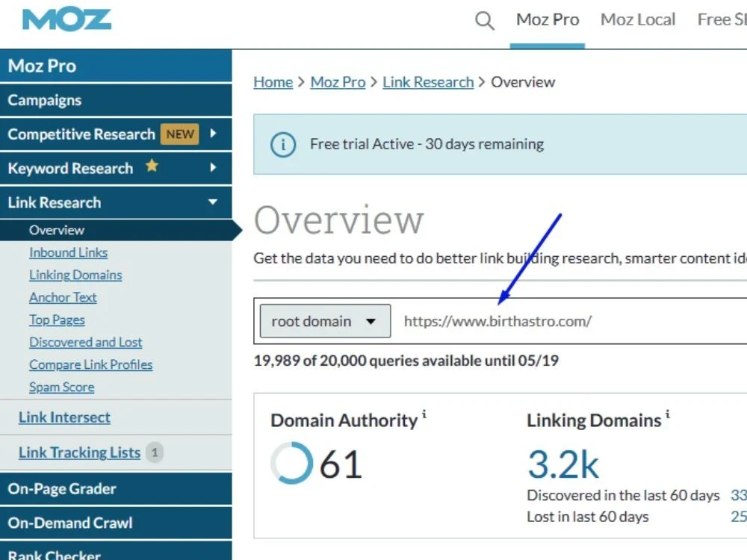
Task: Open the root domain dropdown
Action: coord(326,321)
